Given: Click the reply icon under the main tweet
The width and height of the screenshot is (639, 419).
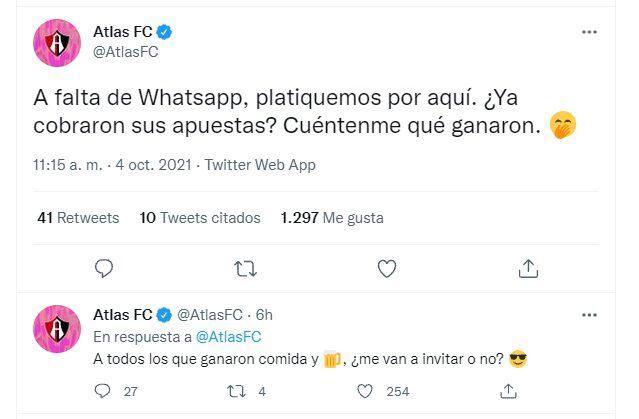Looking at the screenshot, I should [103, 267].
